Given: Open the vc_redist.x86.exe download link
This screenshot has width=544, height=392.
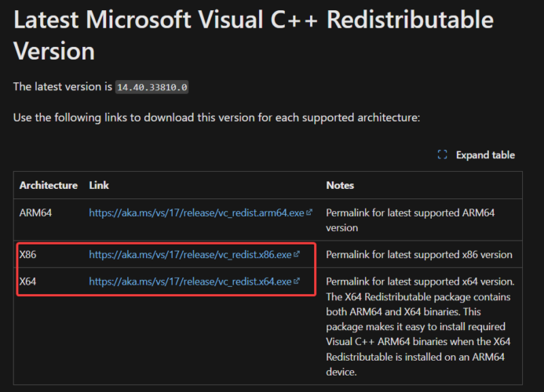Looking at the screenshot, I should click(x=190, y=254).
